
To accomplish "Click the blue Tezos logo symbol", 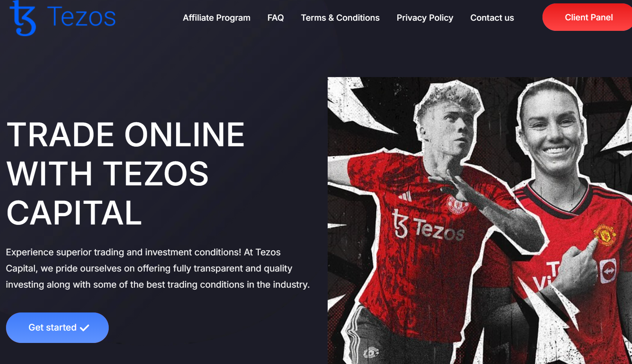I will [23, 18].
